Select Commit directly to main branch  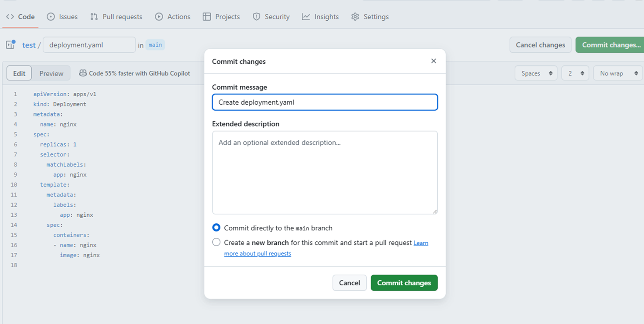(x=216, y=228)
